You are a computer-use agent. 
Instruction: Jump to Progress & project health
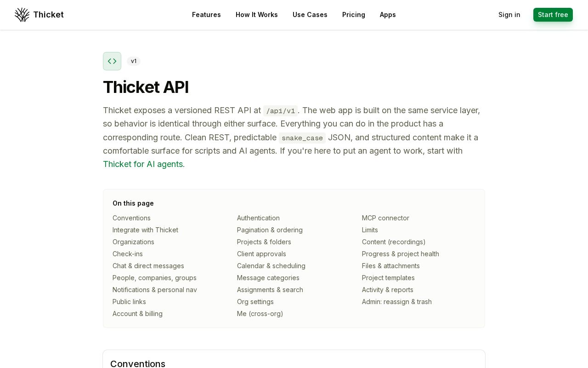(401, 254)
